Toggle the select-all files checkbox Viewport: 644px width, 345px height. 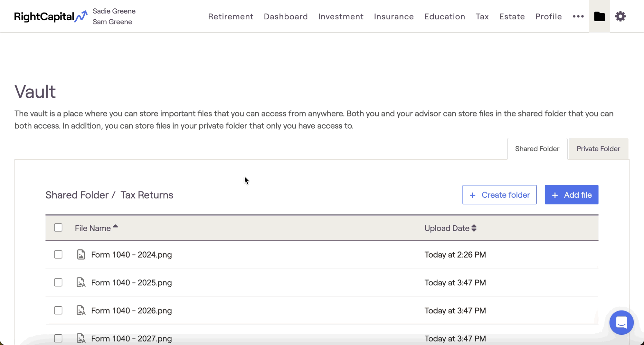click(58, 228)
